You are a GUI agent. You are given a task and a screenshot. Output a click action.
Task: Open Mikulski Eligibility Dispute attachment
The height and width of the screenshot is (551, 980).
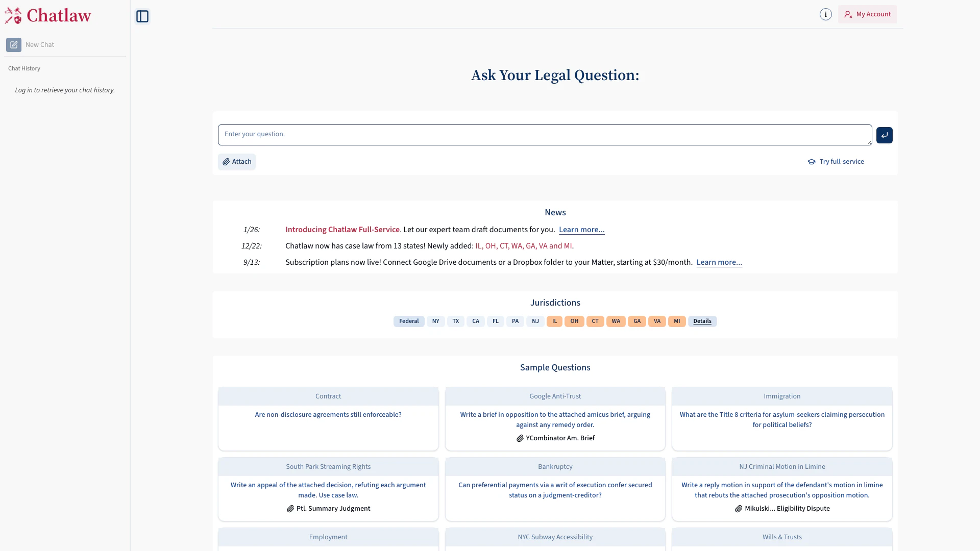point(782,509)
